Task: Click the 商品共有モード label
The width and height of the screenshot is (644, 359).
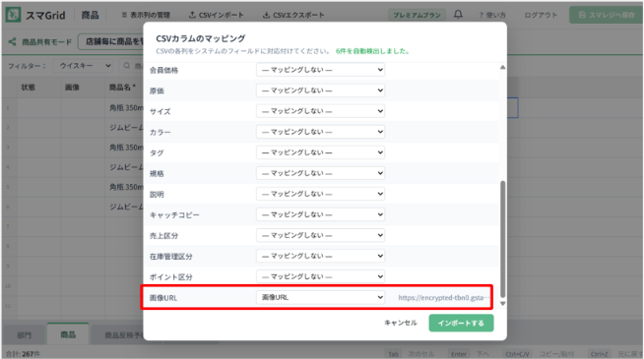Action: pos(47,42)
